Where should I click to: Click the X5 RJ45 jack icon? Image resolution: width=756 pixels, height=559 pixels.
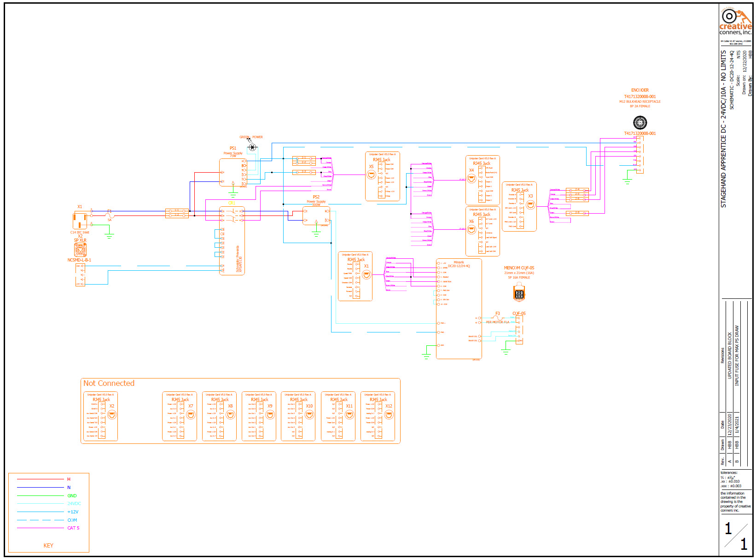[371, 175]
